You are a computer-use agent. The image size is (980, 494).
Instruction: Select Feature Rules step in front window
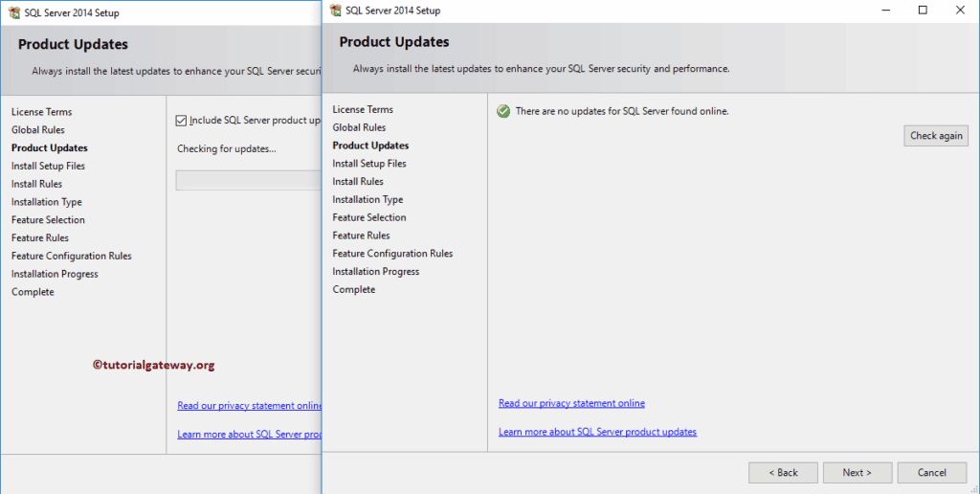361,236
